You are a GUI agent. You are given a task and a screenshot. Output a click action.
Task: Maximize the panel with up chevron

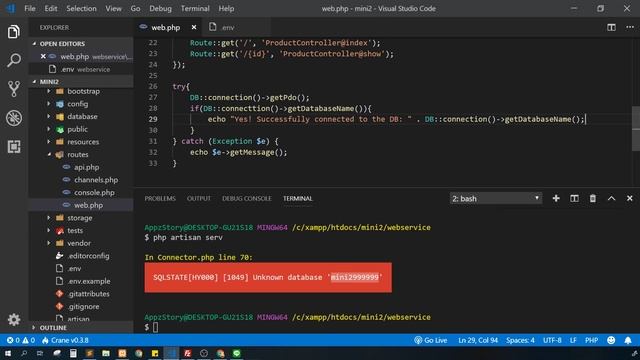611,198
